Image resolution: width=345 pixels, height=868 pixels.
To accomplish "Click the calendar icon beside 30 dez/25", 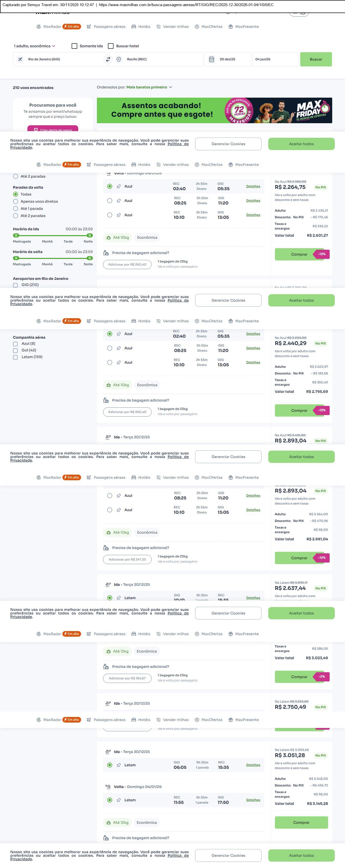I will [212, 59].
